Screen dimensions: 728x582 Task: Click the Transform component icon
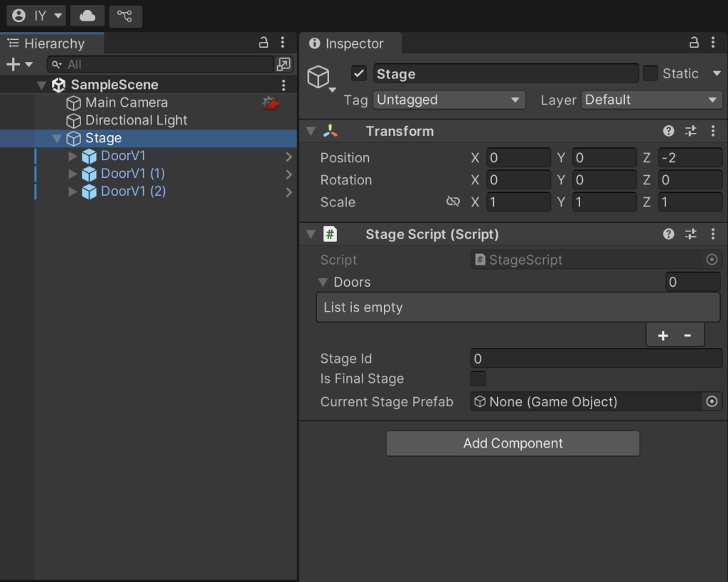click(x=330, y=131)
